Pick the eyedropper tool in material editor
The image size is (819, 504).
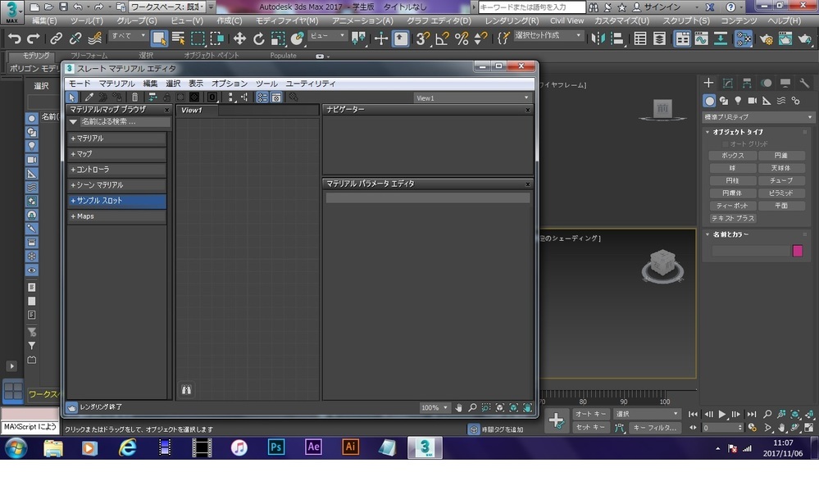[x=90, y=97]
